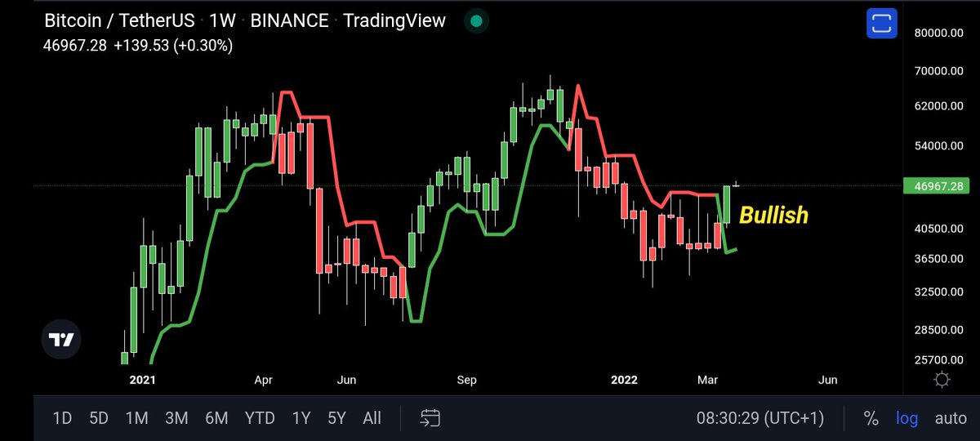Toggle auto scale mode
Image resolution: width=980 pixels, height=441 pixels.
[951, 418]
